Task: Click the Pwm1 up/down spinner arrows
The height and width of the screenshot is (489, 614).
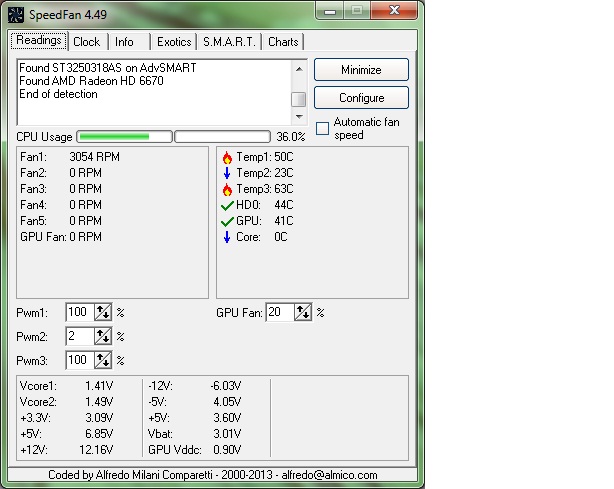Action: click(x=103, y=312)
